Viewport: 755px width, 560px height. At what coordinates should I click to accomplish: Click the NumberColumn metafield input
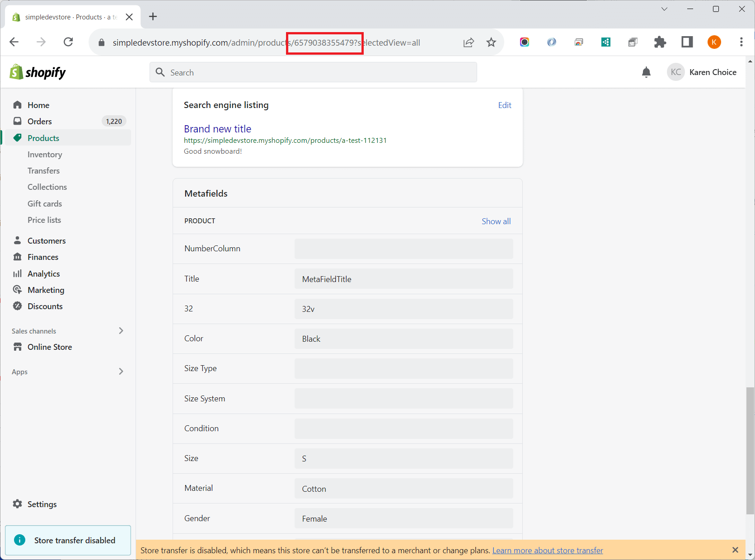(x=404, y=249)
